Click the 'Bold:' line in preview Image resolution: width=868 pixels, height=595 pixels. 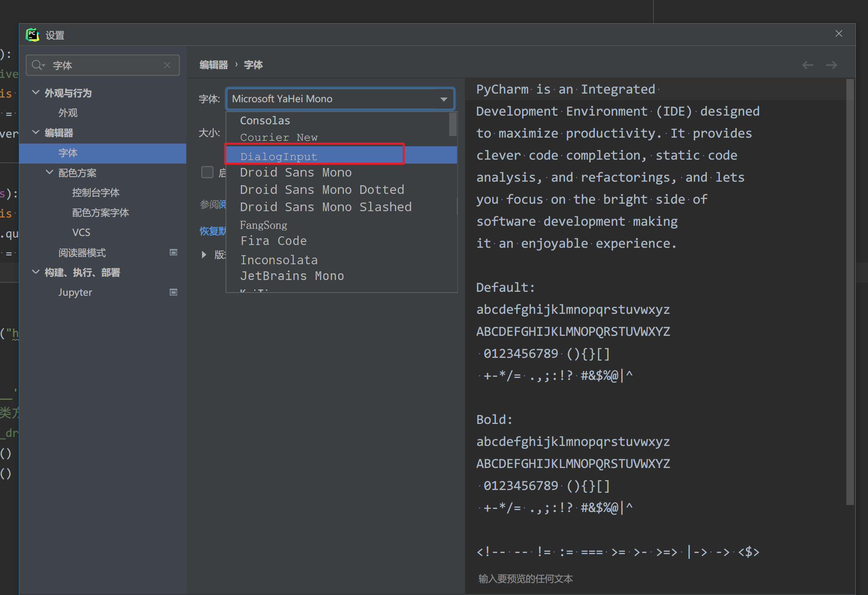tap(494, 420)
